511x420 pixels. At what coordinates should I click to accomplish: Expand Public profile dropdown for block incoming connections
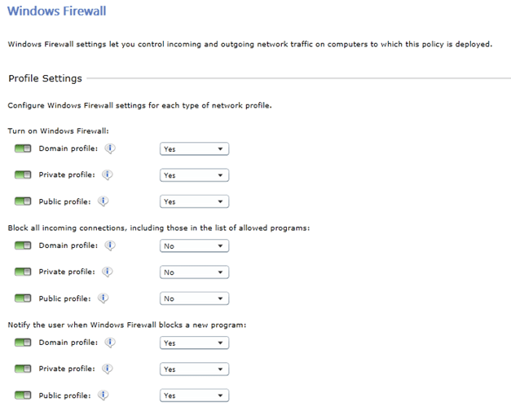click(x=194, y=298)
